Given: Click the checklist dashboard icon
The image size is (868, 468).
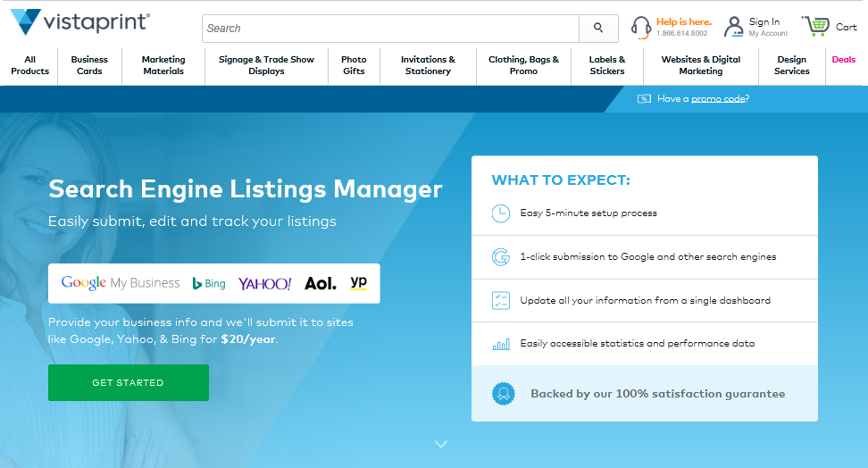Looking at the screenshot, I should coord(501,300).
